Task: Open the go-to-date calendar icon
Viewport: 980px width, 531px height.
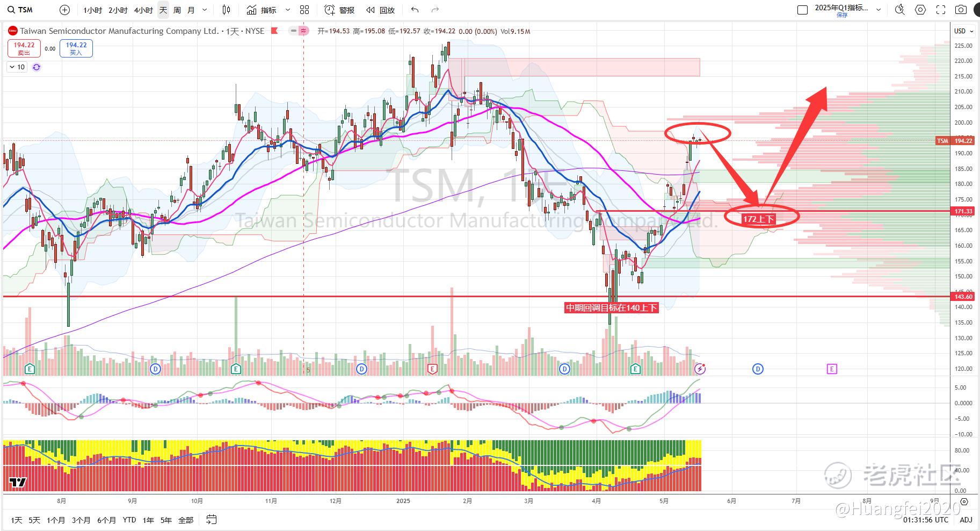Action: [x=212, y=520]
